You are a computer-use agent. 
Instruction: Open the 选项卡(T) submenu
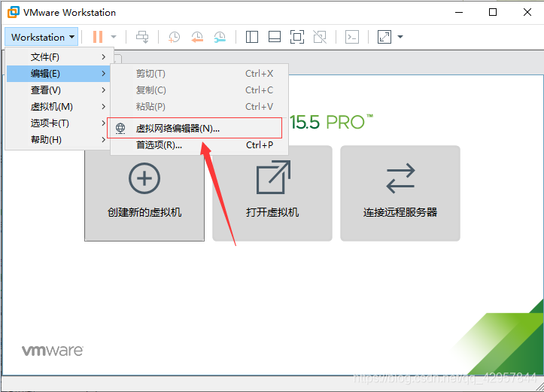point(58,123)
